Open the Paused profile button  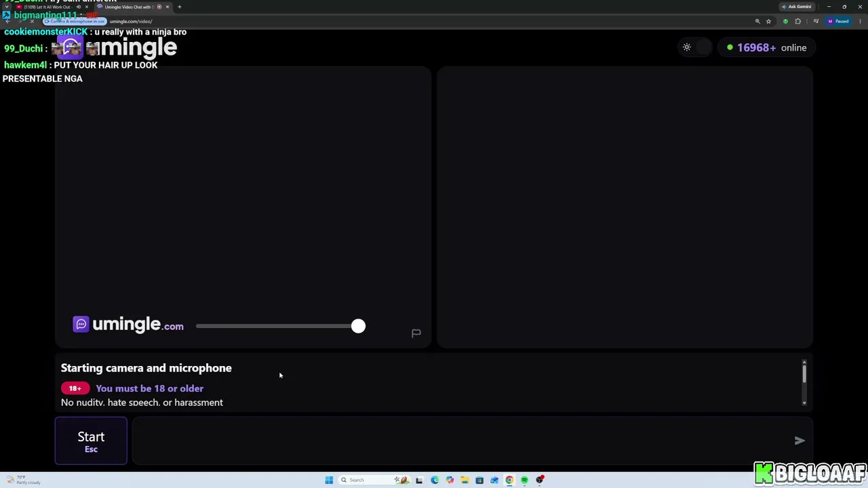(838, 21)
